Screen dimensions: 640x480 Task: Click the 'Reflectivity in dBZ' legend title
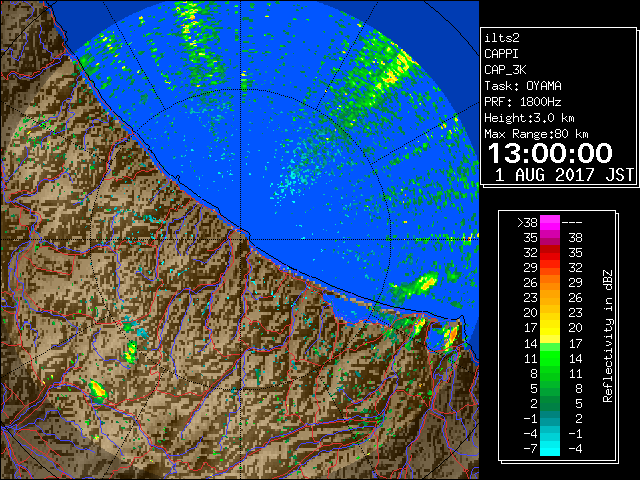pyautogui.click(x=608, y=336)
